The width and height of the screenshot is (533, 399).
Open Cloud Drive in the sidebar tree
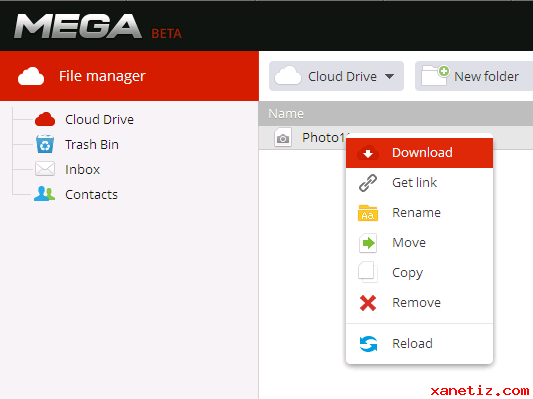click(100, 120)
